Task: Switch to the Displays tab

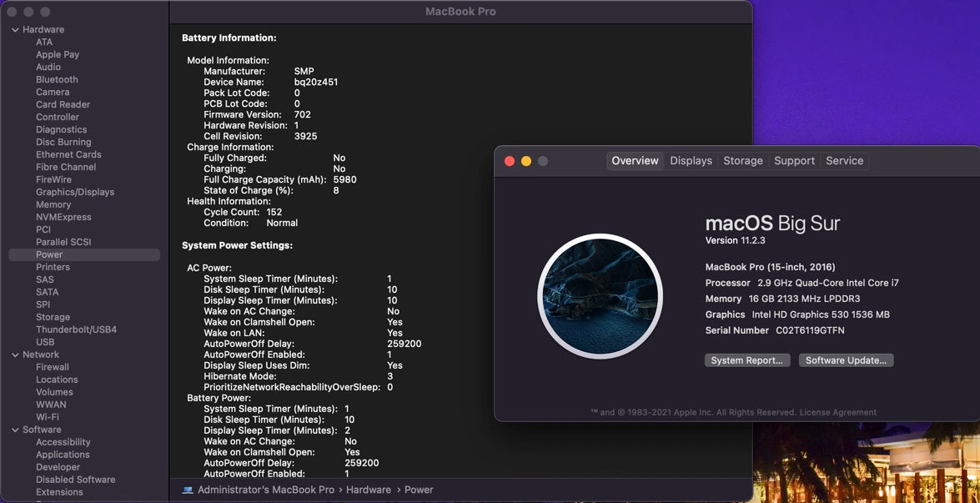Action: pyautogui.click(x=691, y=161)
